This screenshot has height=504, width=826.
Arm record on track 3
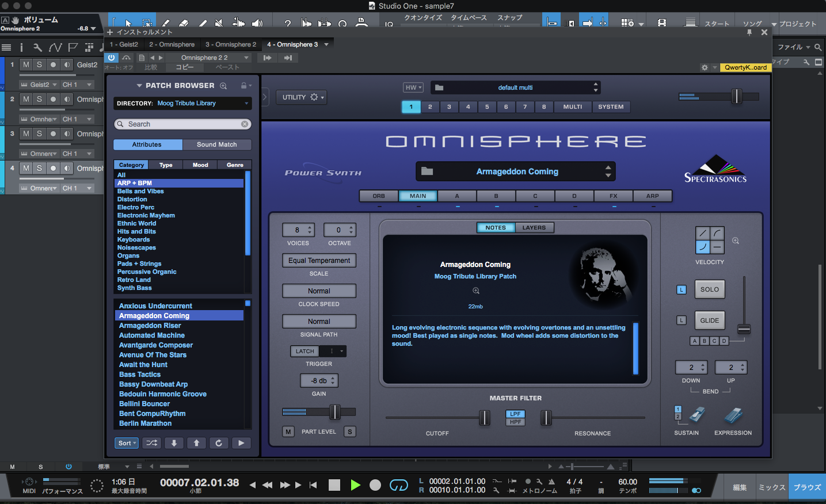click(53, 134)
